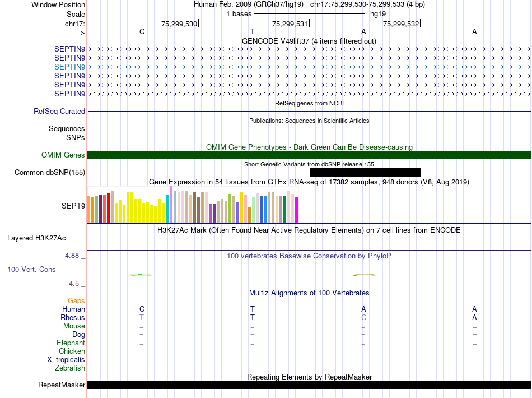532x398 pixels.
Task: Select the black RepeatMasker element bar
Action: point(309,385)
